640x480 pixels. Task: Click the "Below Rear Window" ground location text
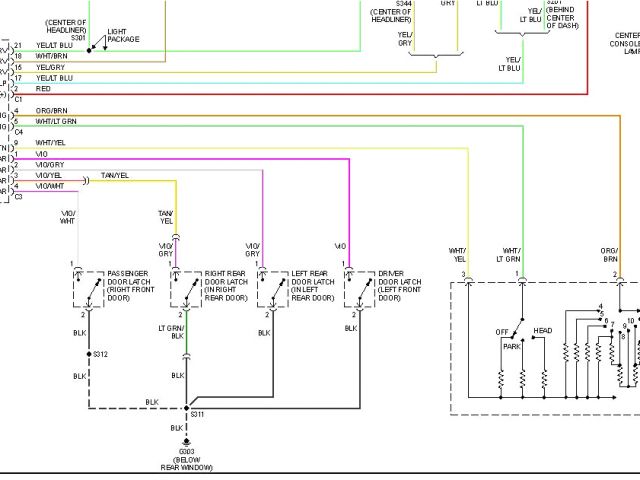[x=184, y=463]
